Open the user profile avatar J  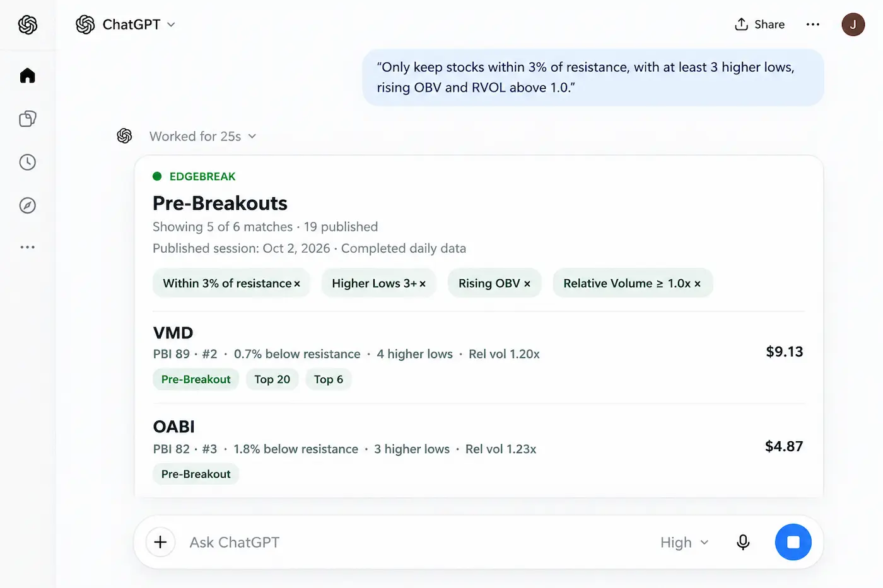pyautogui.click(x=853, y=25)
